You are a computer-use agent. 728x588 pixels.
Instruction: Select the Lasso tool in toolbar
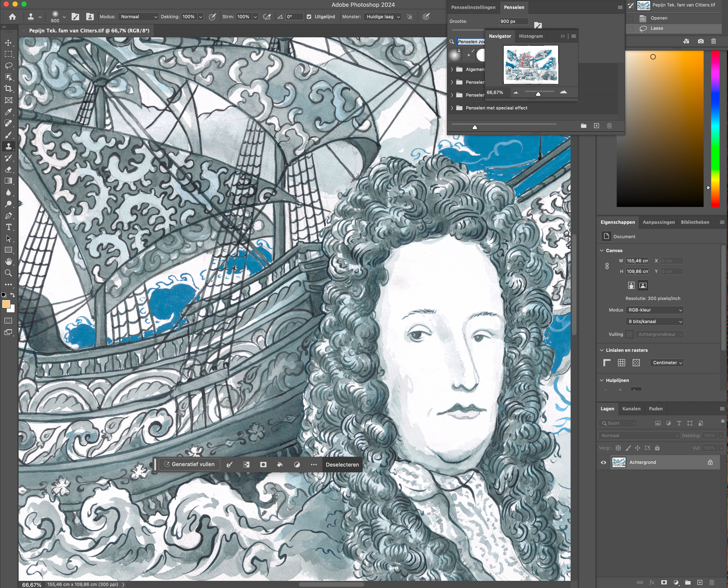pyautogui.click(x=8, y=66)
